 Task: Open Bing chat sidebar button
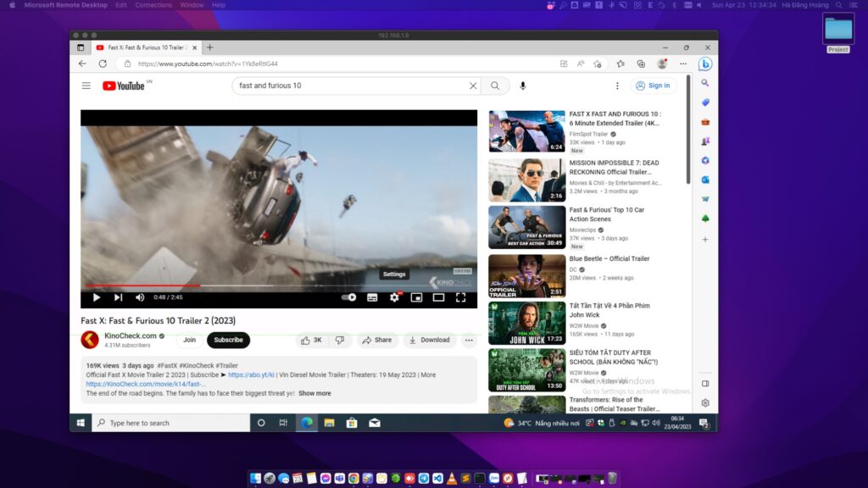tap(704, 64)
